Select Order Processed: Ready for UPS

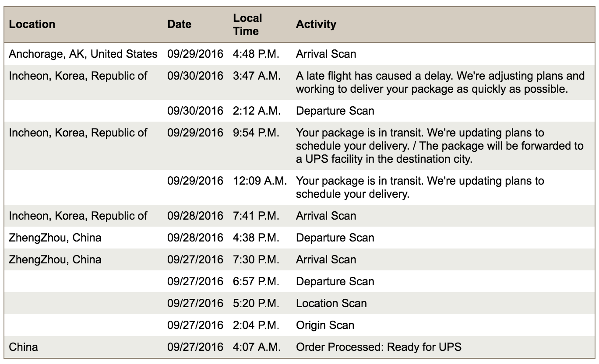pos(379,348)
